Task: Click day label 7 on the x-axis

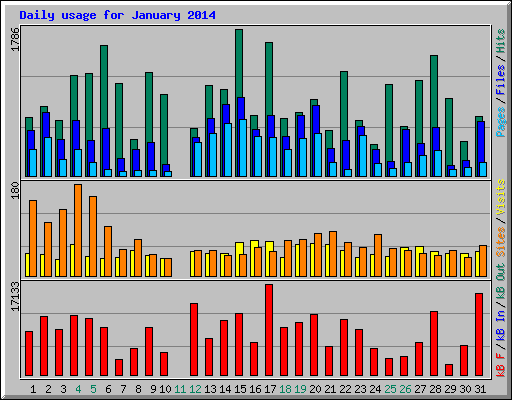Action: tap(123, 389)
